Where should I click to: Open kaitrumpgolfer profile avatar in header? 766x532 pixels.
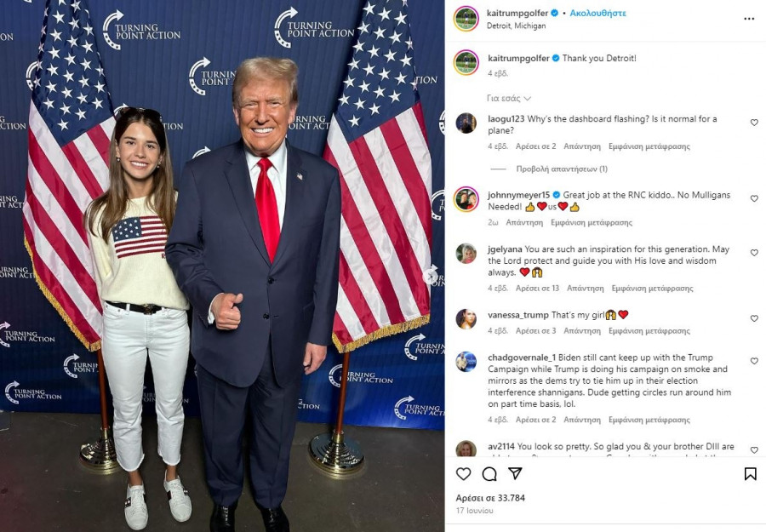tap(466, 19)
